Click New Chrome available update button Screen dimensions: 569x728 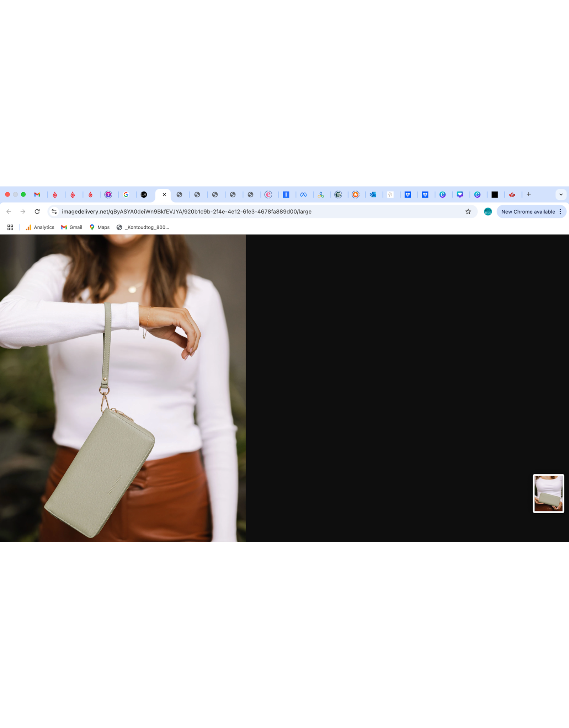pos(528,212)
